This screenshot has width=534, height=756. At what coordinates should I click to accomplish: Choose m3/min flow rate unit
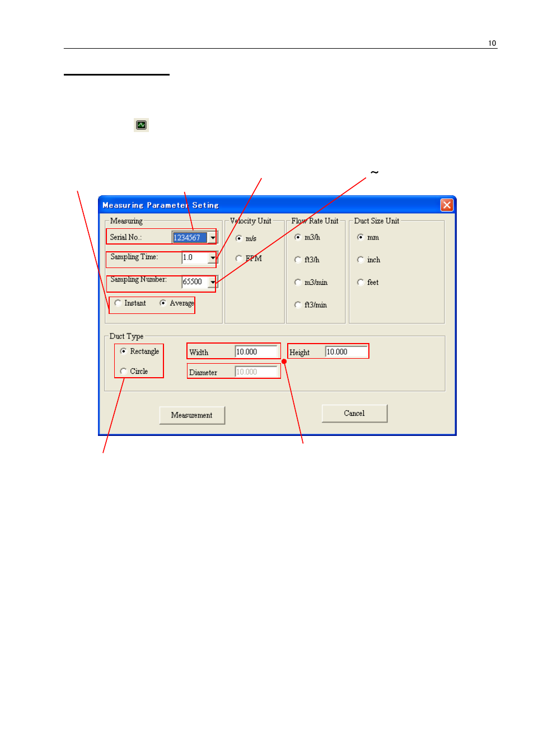click(298, 282)
